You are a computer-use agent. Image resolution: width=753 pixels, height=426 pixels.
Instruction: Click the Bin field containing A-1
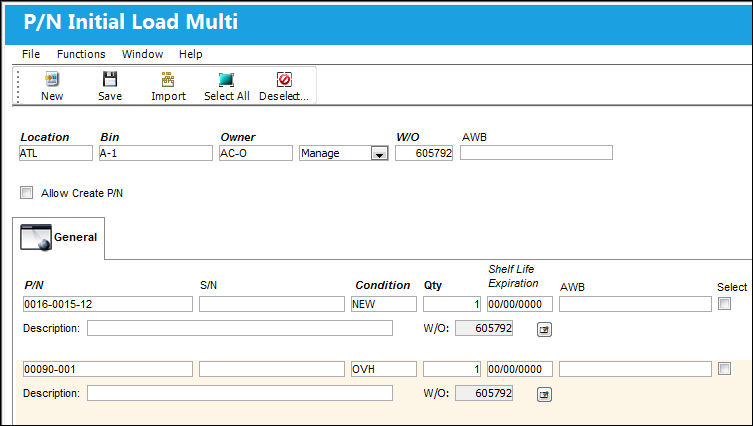(156, 153)
